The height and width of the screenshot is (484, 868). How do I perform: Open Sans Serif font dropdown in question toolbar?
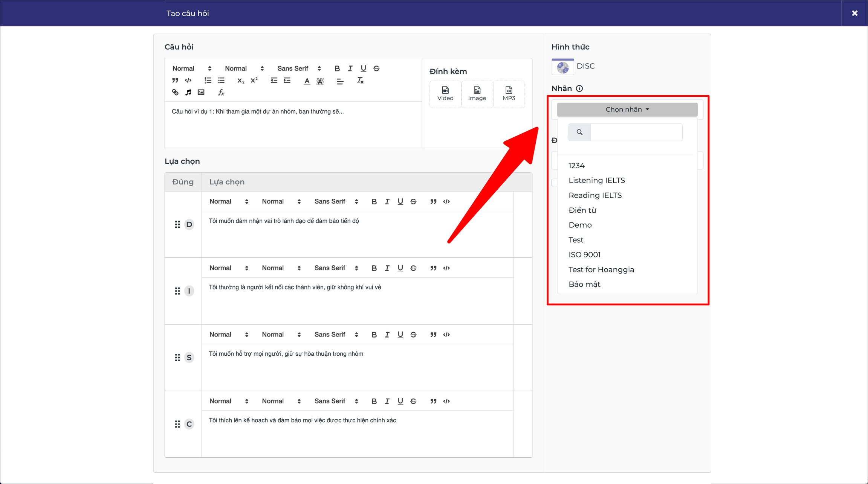click(299, 68)
